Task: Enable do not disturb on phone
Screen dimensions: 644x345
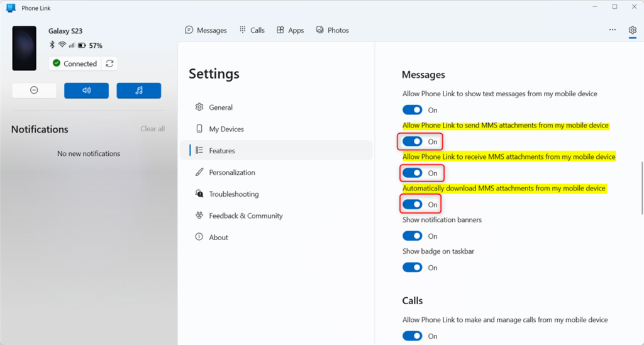Action: tap(34, 90)
